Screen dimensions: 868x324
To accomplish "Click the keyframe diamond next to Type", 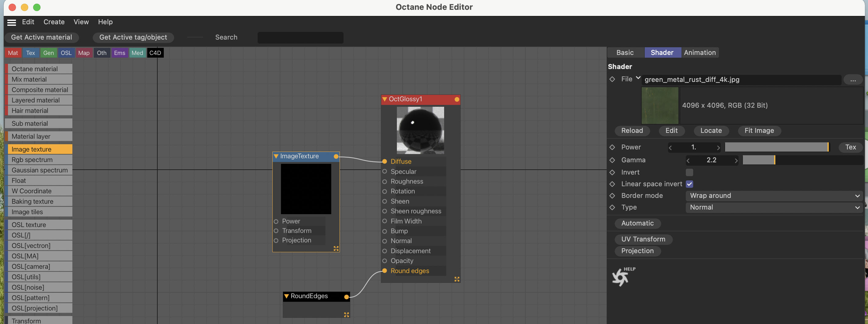I will pos(612,207).
